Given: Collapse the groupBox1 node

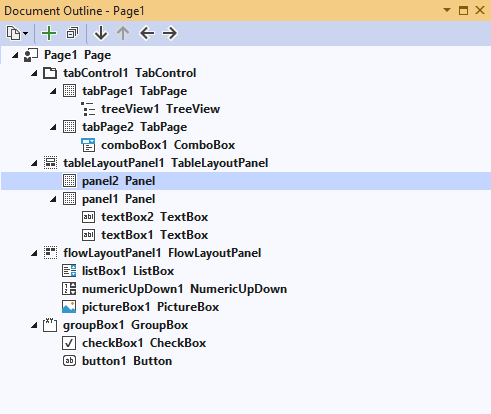Looking at the screenshot, I should click(x=34, y=325).
